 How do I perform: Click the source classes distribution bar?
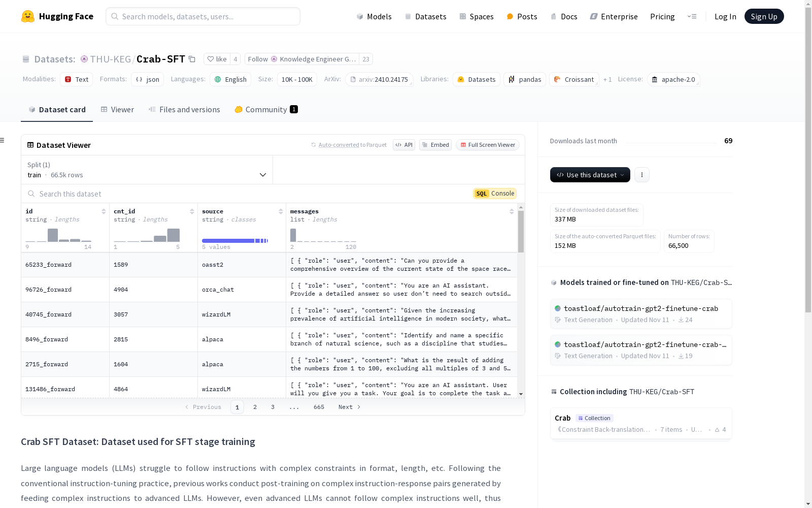[235, 240]
